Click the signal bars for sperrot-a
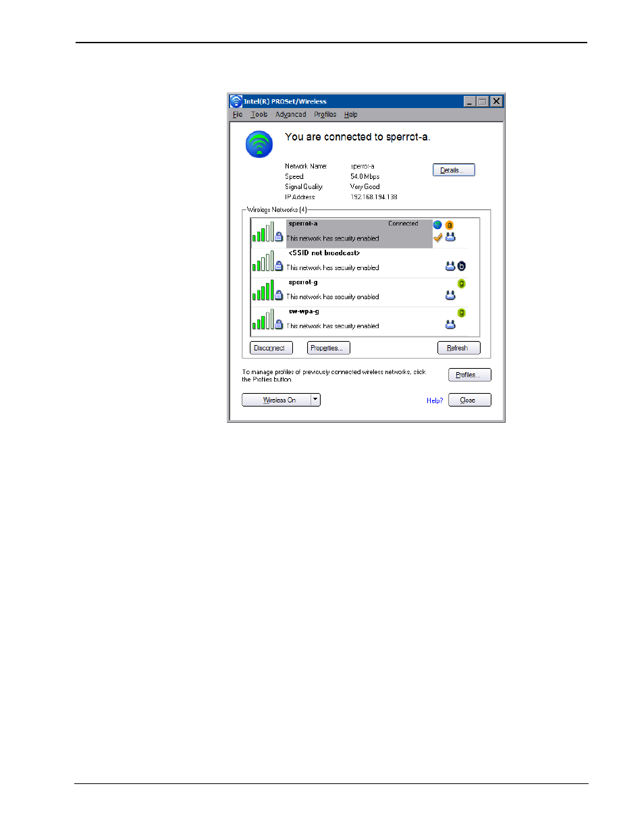Screen dimensions: 644x834 click(x=263, y=232)
